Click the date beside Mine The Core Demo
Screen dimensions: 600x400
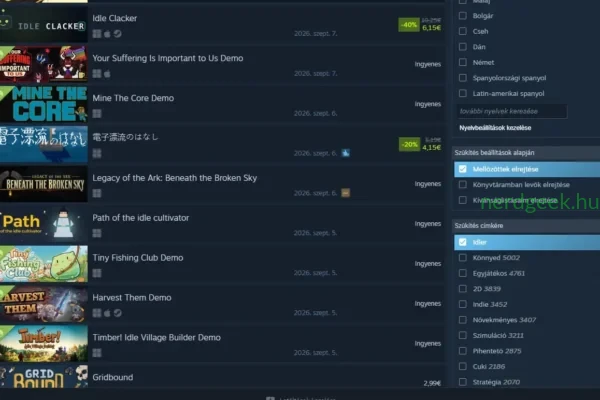coord(315,113)
